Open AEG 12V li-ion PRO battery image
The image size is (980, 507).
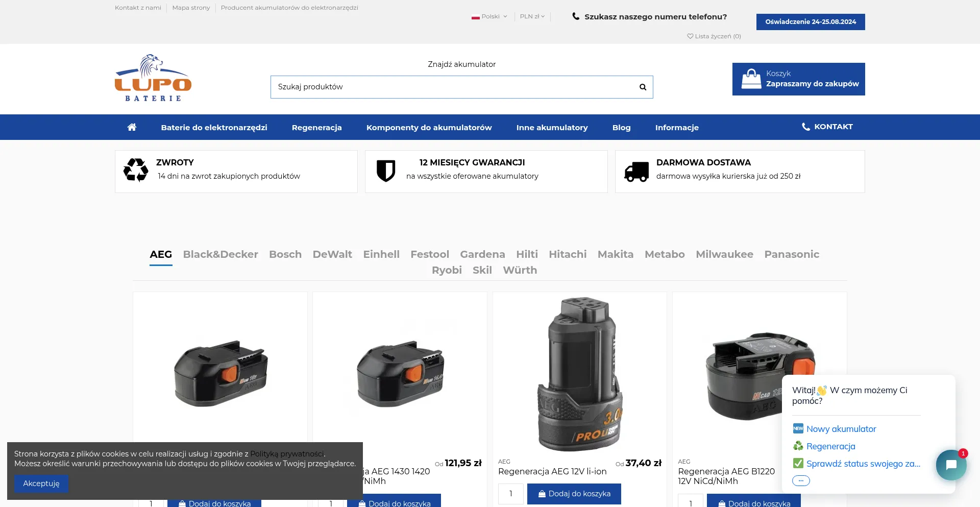[x=579, y=374]
